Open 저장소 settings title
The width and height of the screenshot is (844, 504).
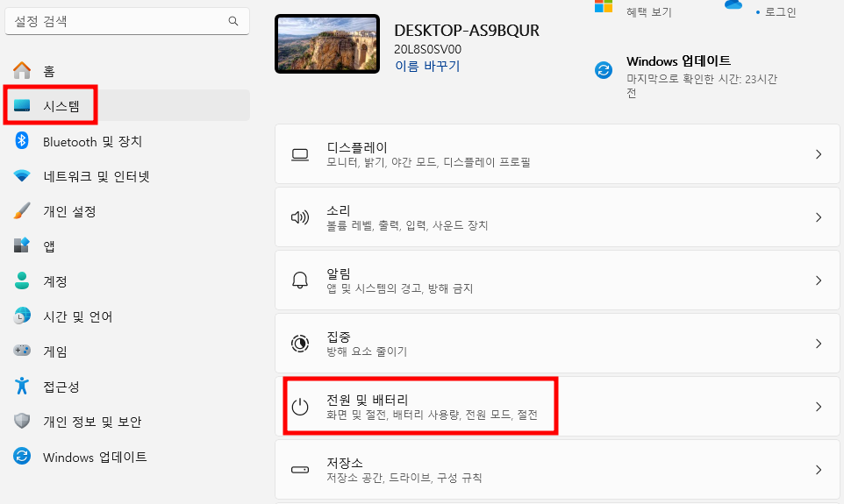(345, 463)
